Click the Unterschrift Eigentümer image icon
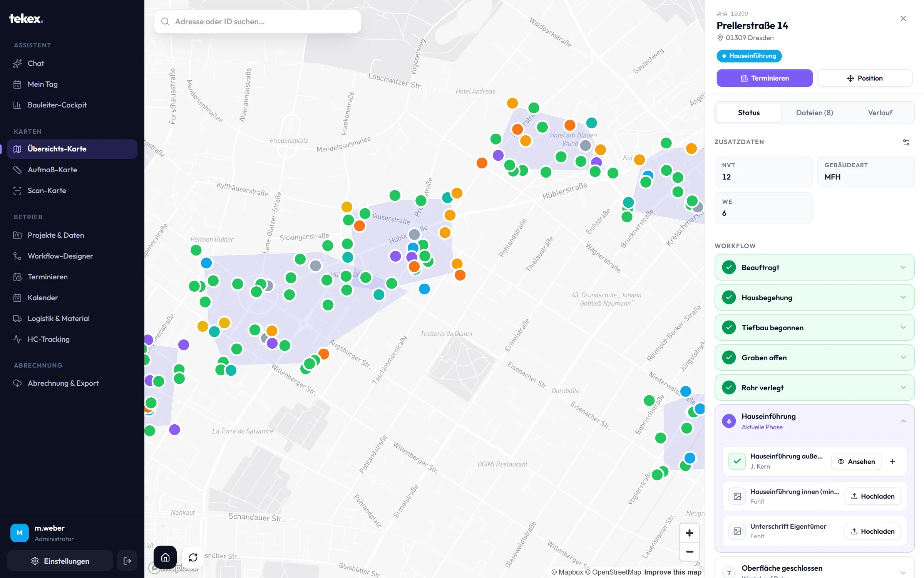Screen dimensions: 924x578 [737, 531]
